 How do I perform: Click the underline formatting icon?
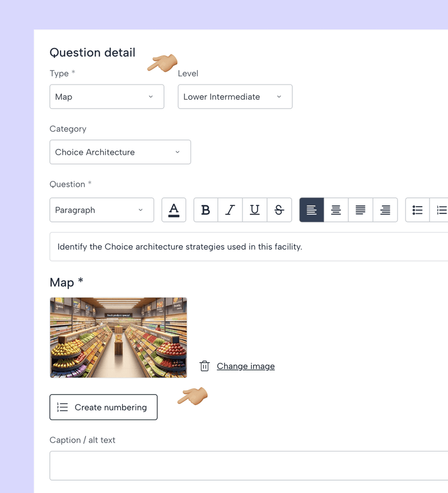[x=255, y=210]
